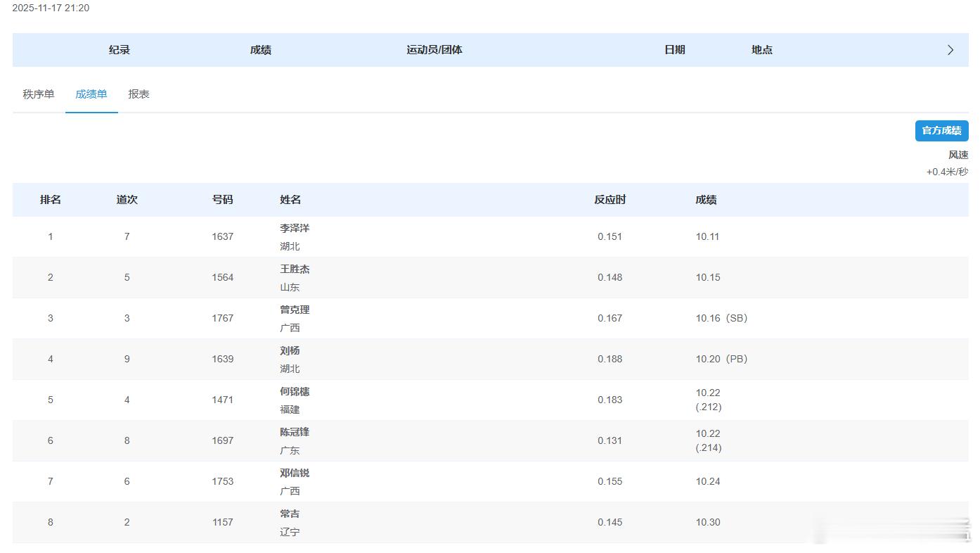Click bib number 1767
The image size is (980, 553).
coord(223,318)
